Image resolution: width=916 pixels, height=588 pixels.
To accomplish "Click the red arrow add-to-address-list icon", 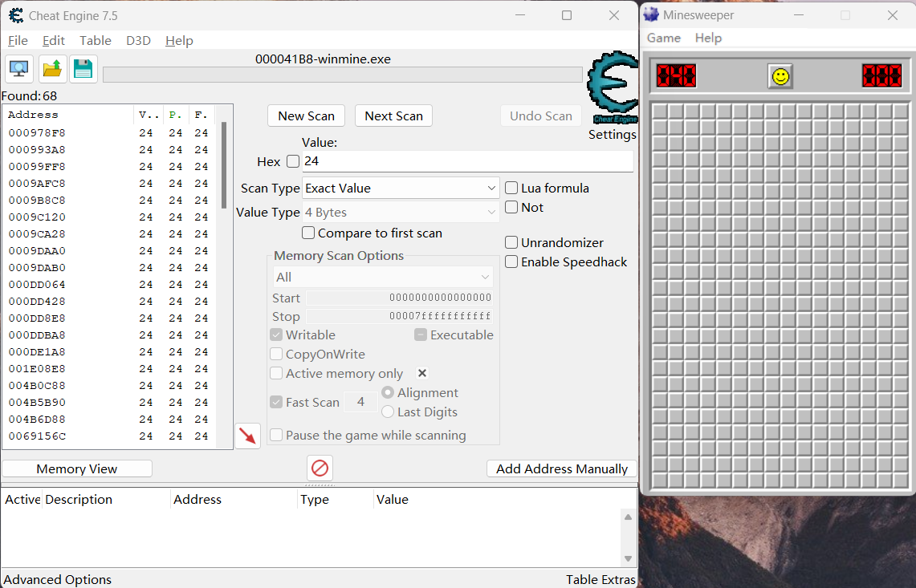I will tap(247, 436).
